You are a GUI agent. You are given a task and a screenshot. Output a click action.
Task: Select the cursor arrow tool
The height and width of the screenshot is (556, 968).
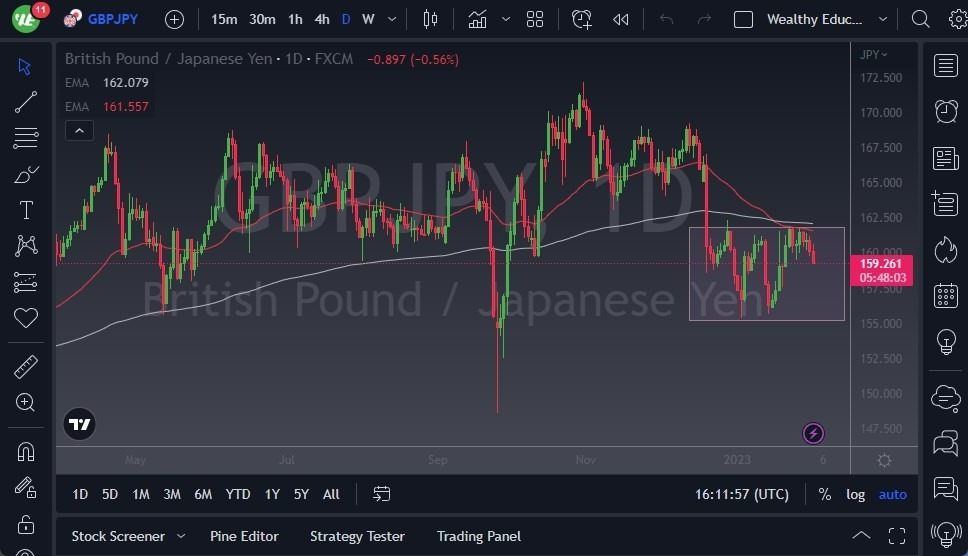pyautogui.click(x=25, y=66)
